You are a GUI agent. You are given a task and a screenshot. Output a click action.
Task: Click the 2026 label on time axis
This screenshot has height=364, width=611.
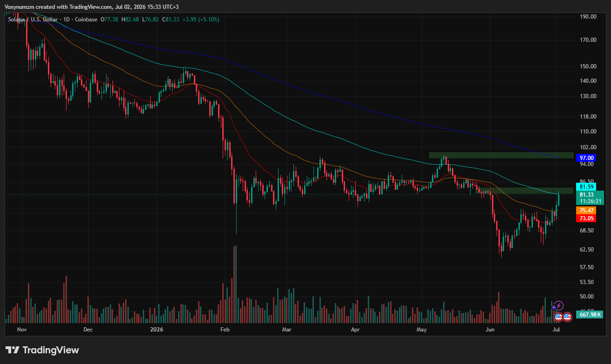pos(157,330)
